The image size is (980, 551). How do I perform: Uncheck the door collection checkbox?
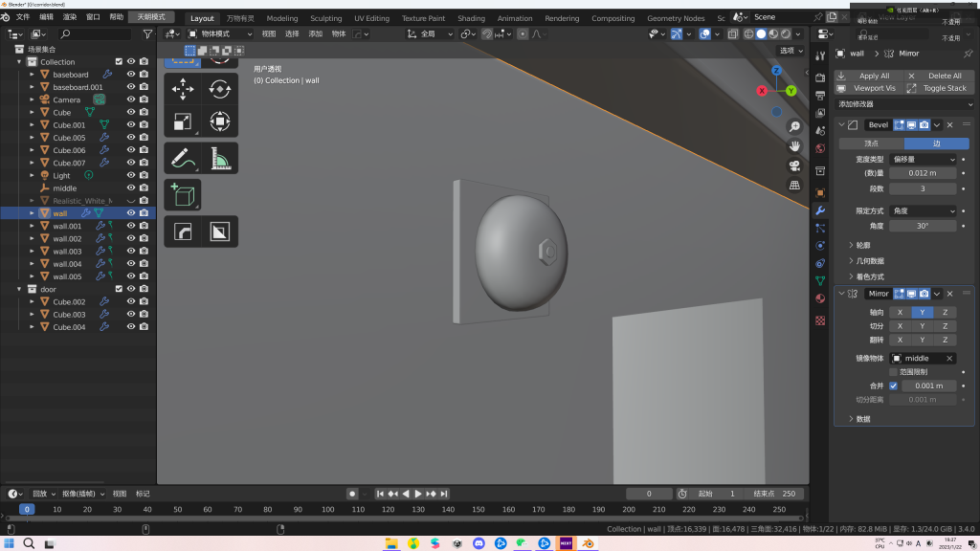[119, 289]
